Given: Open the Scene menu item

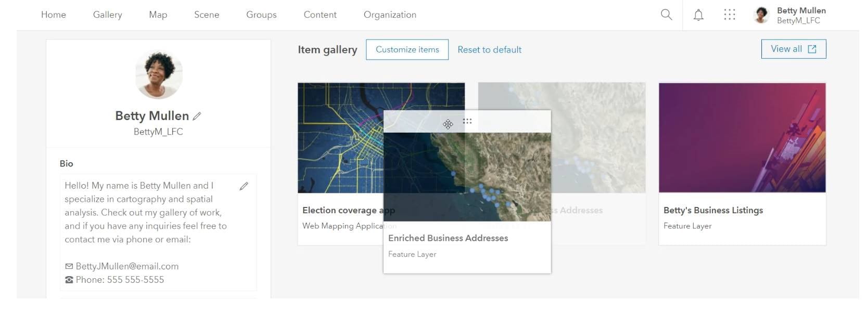Looking at the screenshot, I should click(207, 15).
